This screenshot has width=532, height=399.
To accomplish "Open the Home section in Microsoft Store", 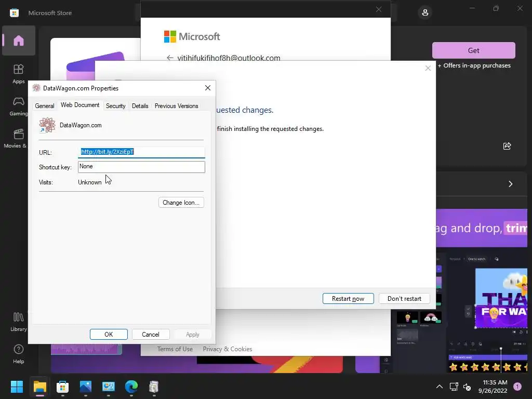I will click(19, 41).
